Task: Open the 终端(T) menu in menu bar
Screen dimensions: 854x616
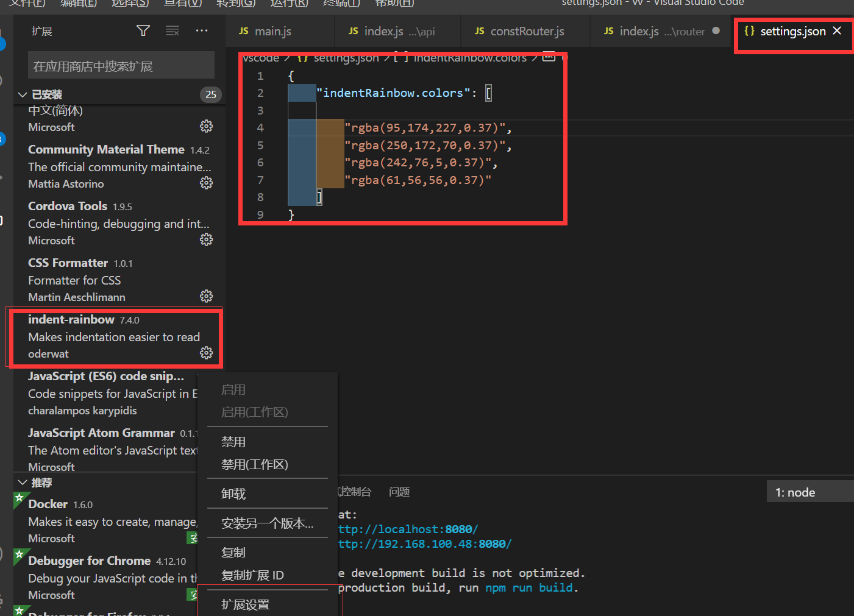Action: point(342,3)
